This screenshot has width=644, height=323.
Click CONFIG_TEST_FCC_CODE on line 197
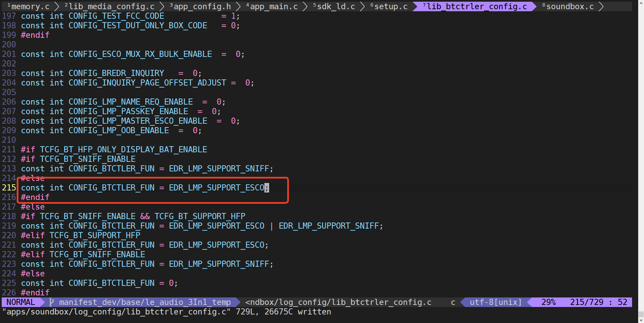(x=116, y=16)
